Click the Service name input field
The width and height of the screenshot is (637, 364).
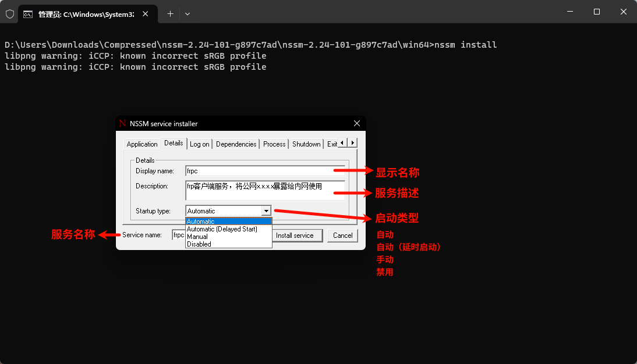(x=179, y=235)
